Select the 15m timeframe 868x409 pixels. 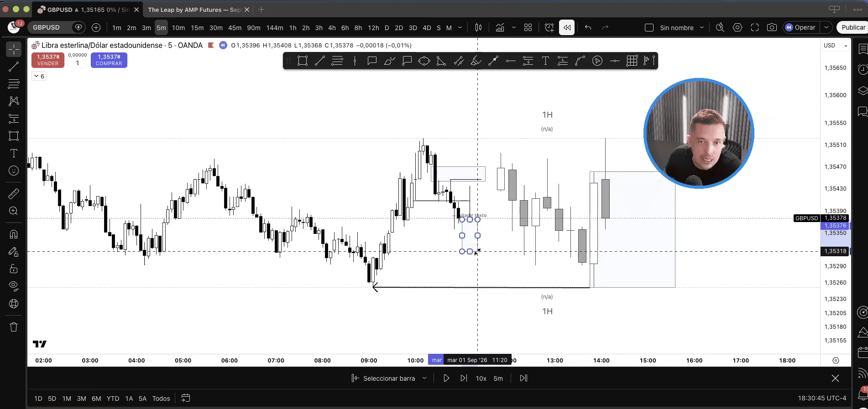point(197,28)
